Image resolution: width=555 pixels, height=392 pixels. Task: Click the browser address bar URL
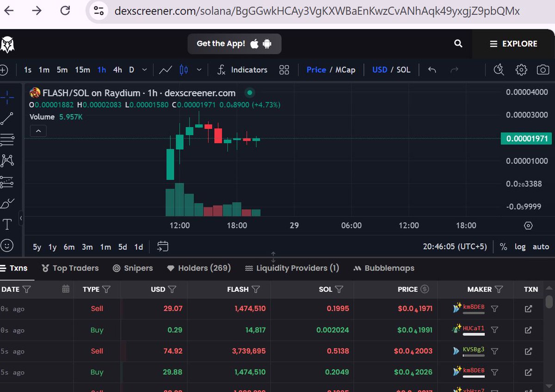[317, 10]
